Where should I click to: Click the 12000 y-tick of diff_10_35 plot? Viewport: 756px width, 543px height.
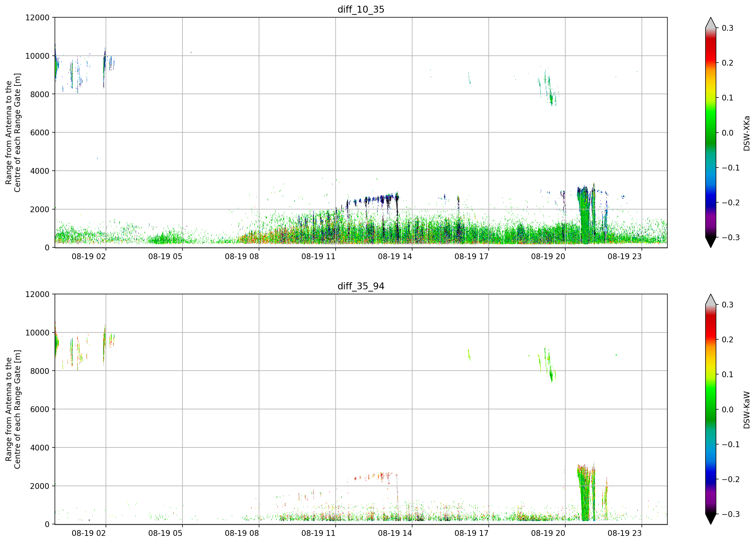point(37,18)
